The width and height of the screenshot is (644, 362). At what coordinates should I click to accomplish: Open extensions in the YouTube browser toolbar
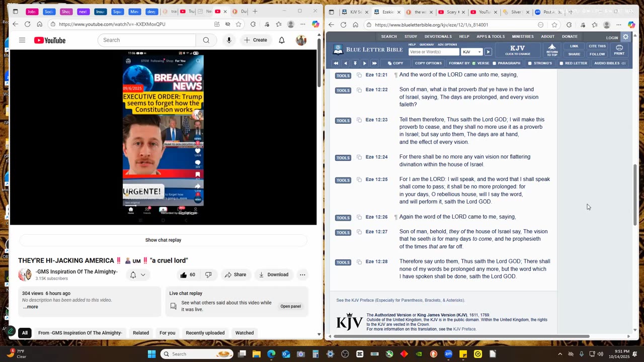pos(253,24)
